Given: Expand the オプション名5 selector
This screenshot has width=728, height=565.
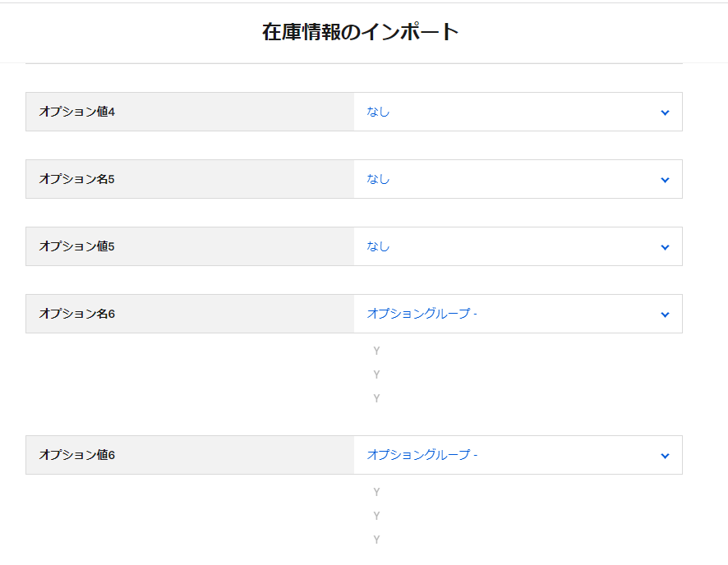Looking at the screenshot, I should click(x=518, y=179).
